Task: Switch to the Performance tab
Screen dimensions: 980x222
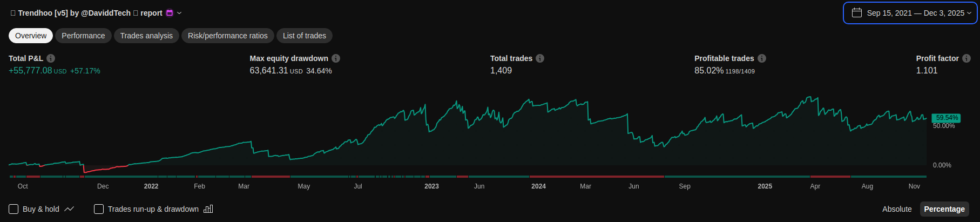Action: click(x=83, y=36)
